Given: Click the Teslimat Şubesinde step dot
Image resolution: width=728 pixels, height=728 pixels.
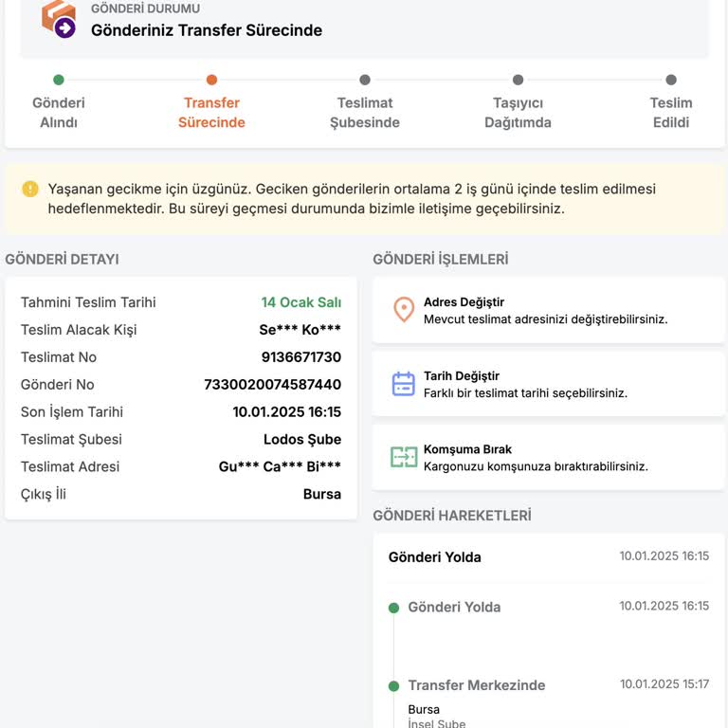Looking at the screenshot, I should [365, 81].
